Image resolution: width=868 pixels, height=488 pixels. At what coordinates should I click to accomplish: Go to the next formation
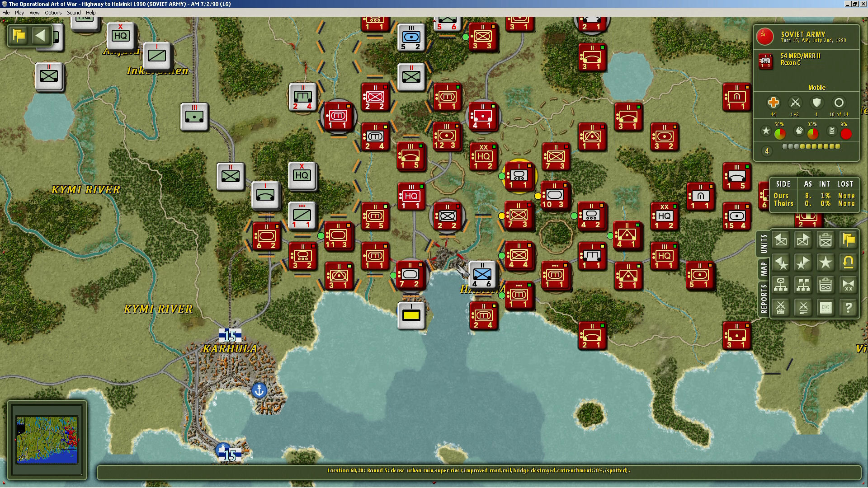(803, 263)
